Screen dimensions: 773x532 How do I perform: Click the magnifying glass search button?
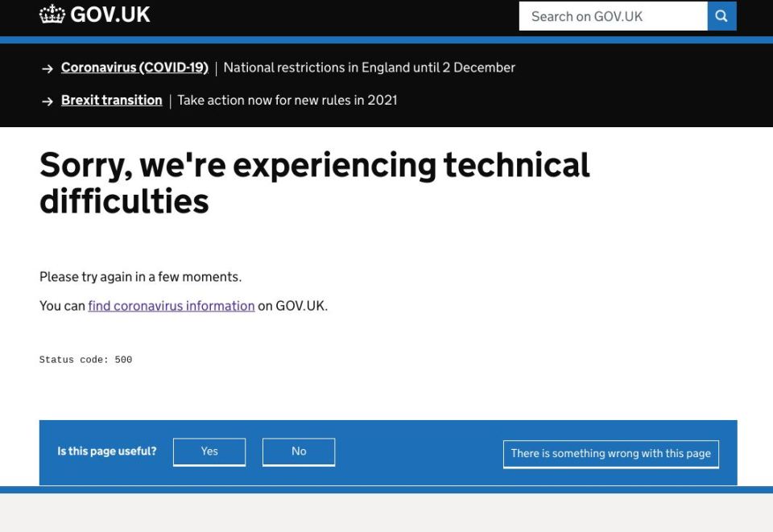point(721,16)
